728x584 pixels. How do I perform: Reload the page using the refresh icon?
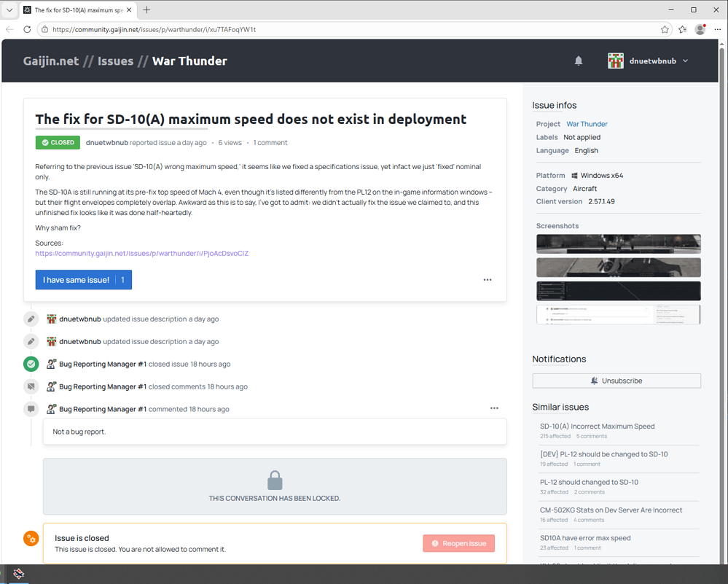pyautogui.click(x=27, y=29)
